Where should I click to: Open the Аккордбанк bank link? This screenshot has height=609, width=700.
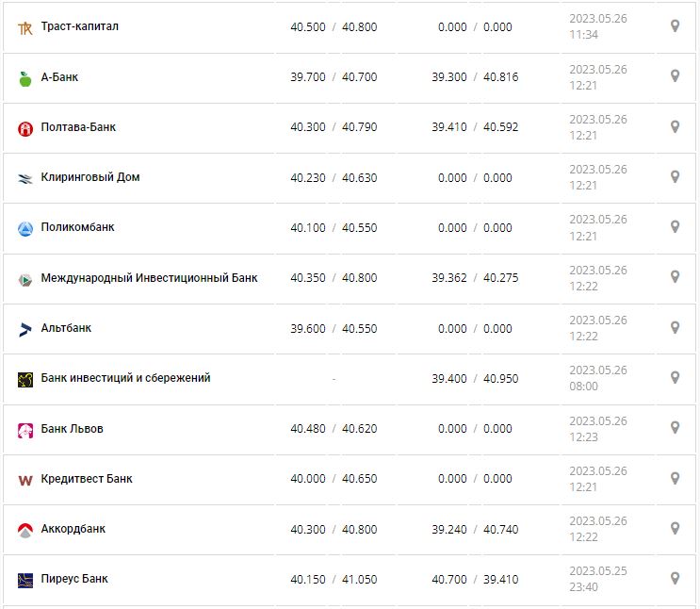coord(73,529)
